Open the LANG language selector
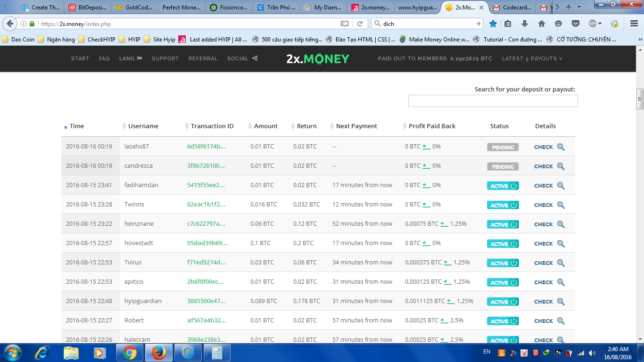Image resolution: width=644 pixels, height=362 pixels. pyautogui.click(x=131, y=58)
